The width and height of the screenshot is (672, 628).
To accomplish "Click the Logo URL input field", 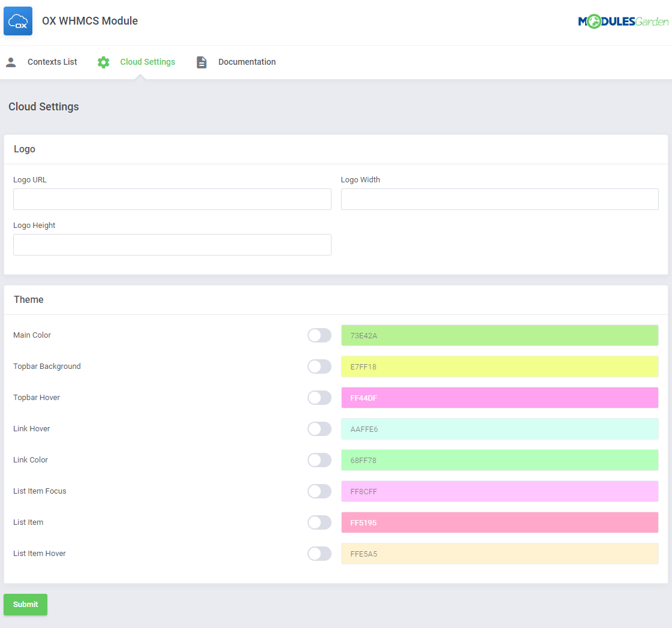I will tap(172, 199).
